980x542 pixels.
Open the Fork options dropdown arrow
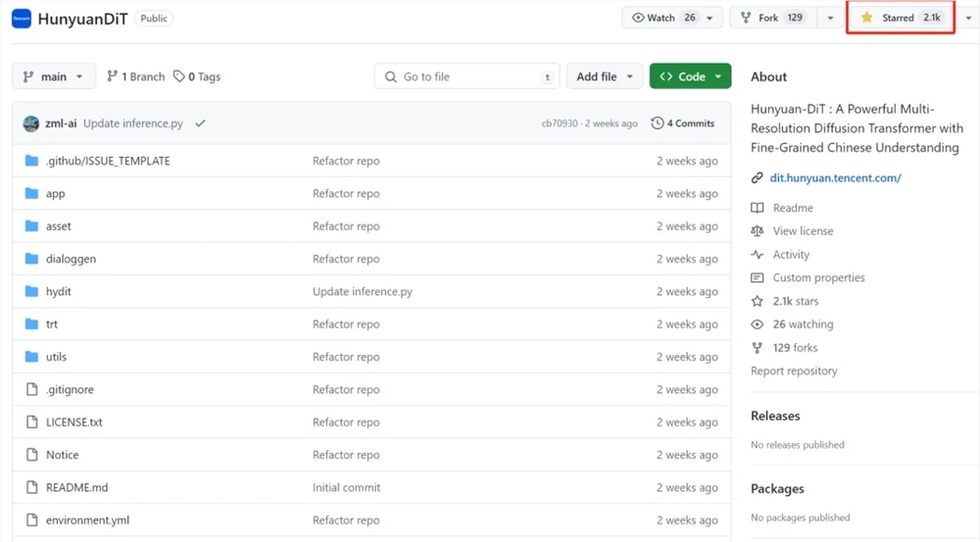click(830, 18)
